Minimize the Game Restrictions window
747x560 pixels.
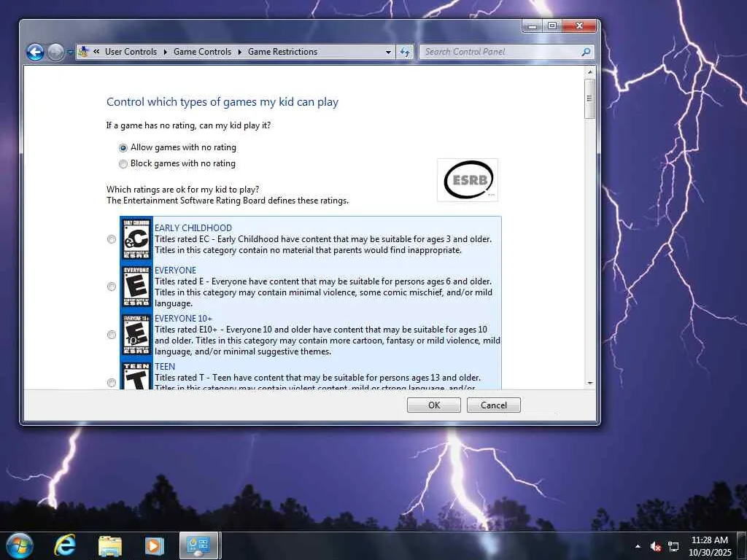532,26
